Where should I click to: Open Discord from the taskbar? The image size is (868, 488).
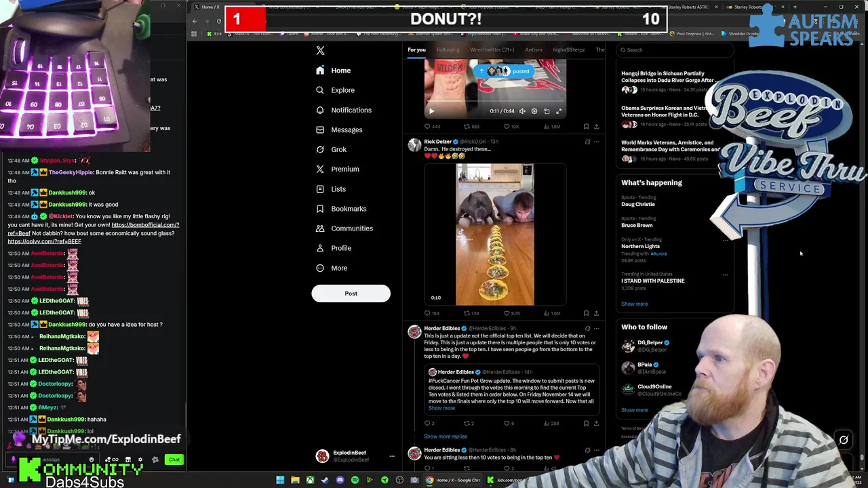(x=340, y=481)
